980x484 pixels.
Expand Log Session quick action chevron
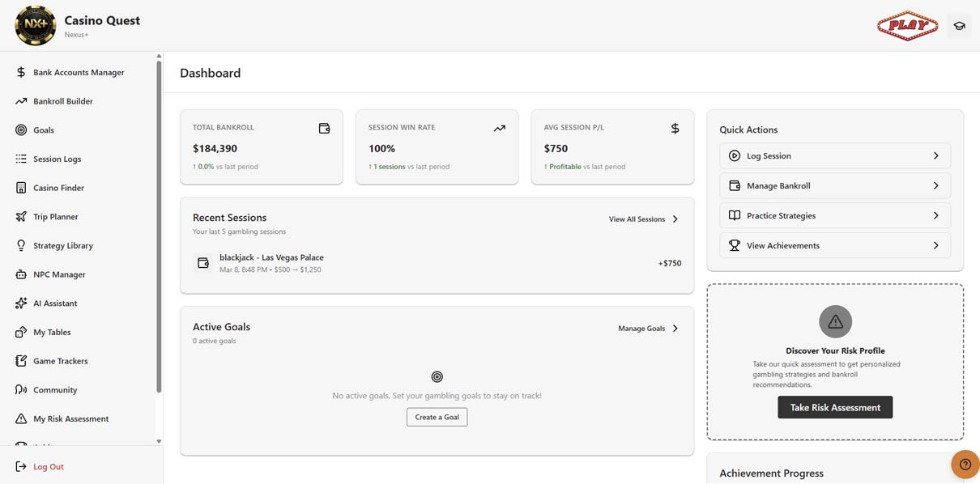935,155
